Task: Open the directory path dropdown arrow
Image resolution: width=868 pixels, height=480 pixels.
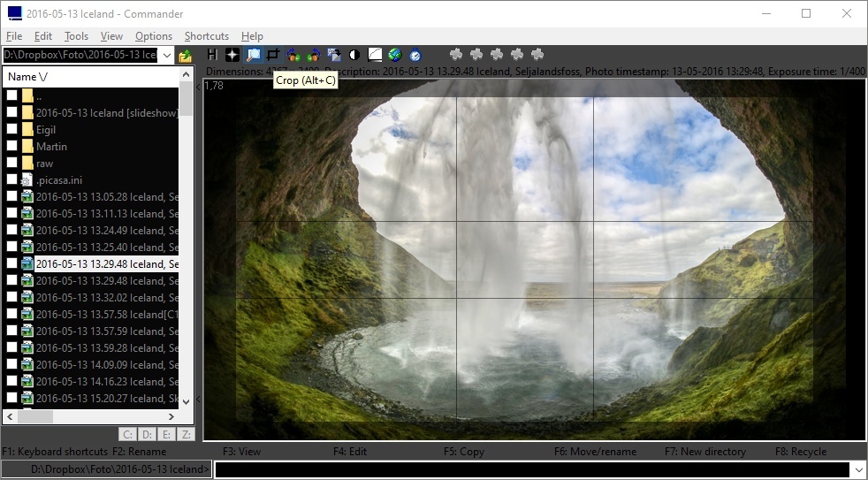Action: [167, 56]
